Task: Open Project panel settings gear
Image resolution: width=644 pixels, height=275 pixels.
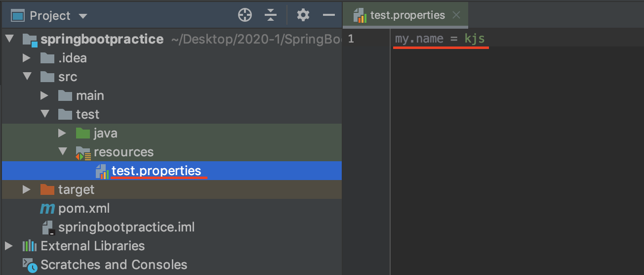Action: point(303,15)
